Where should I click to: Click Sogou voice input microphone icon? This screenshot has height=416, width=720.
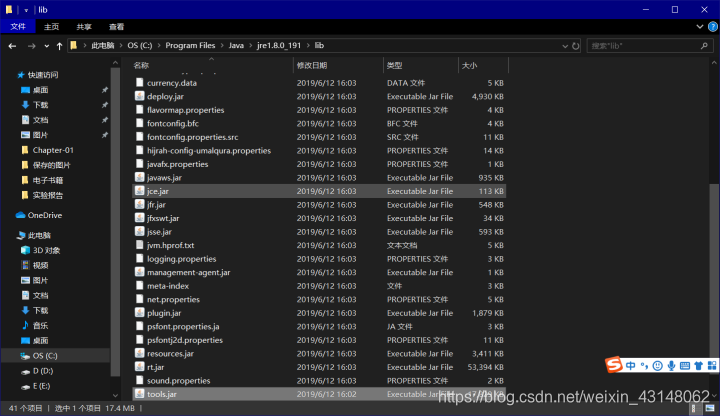(x=671, y=365)
